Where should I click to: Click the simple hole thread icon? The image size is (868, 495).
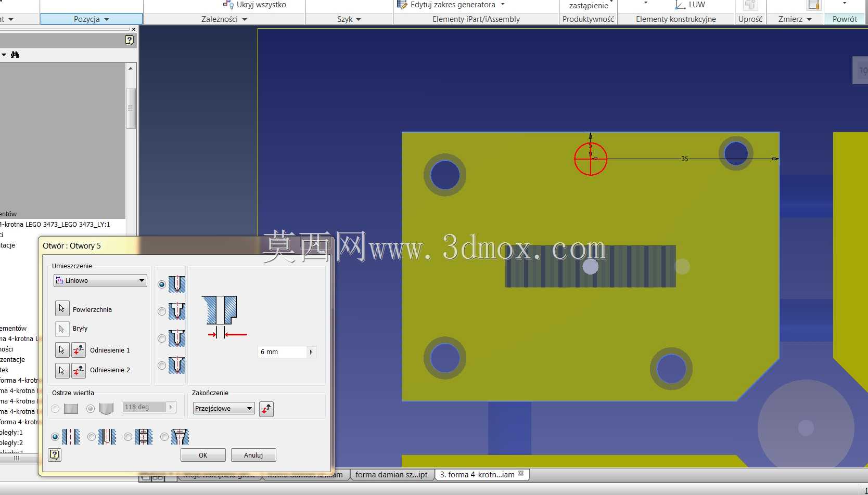click(71, 437)
